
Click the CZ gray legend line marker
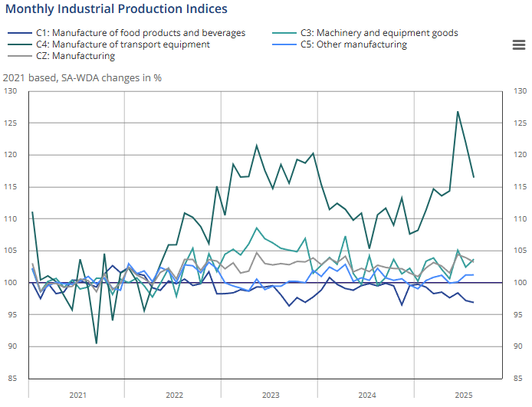(19, 56)
